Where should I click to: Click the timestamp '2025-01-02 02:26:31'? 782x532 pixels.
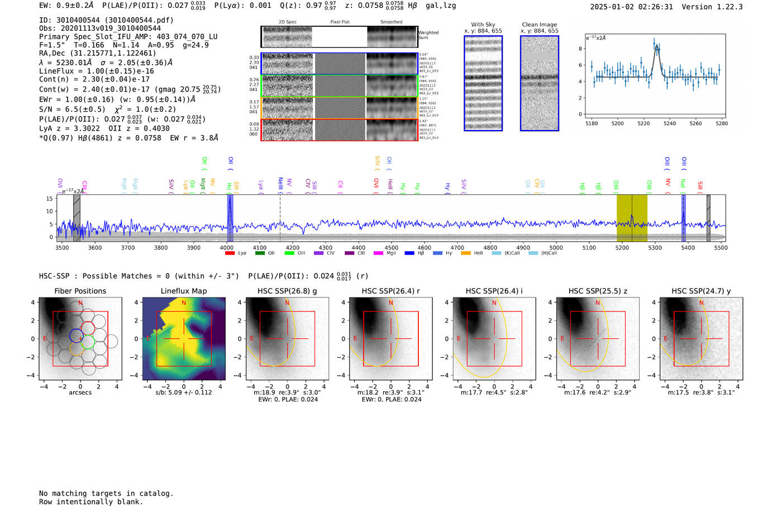pos(631,7)
